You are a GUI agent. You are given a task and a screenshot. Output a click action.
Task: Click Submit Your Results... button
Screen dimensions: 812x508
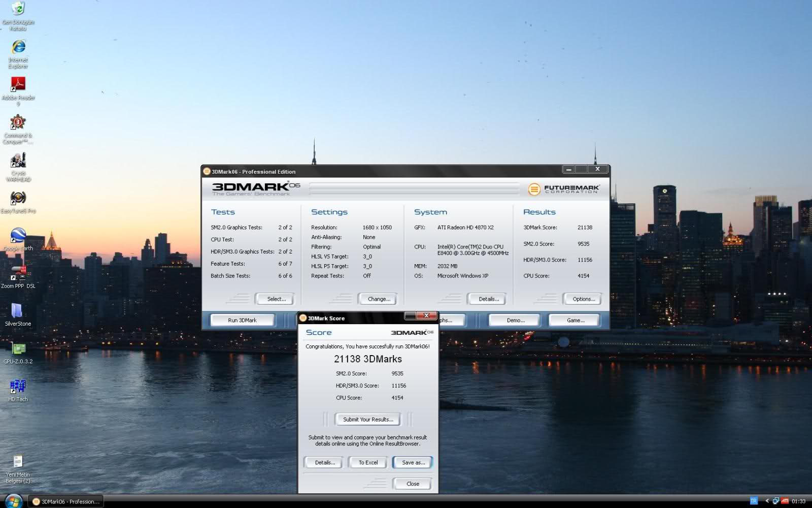(x=367, y=419)
